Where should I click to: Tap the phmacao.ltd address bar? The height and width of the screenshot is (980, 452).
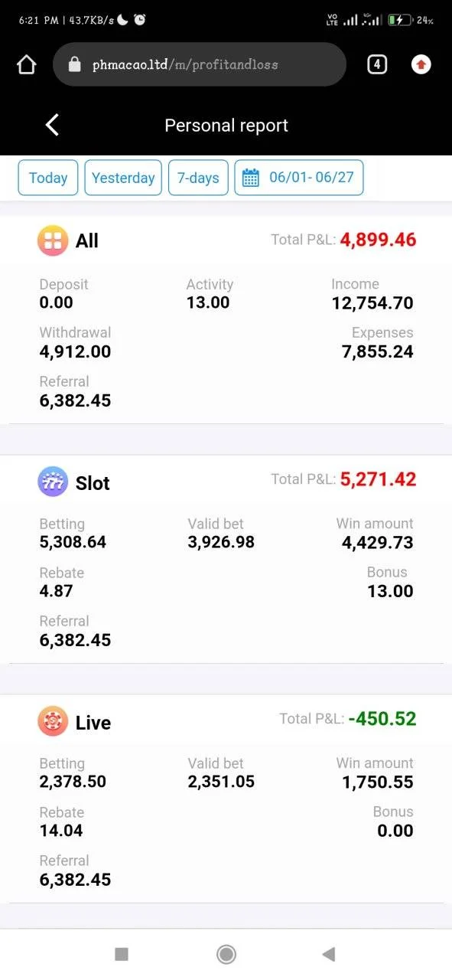click(x=200, y=64)
